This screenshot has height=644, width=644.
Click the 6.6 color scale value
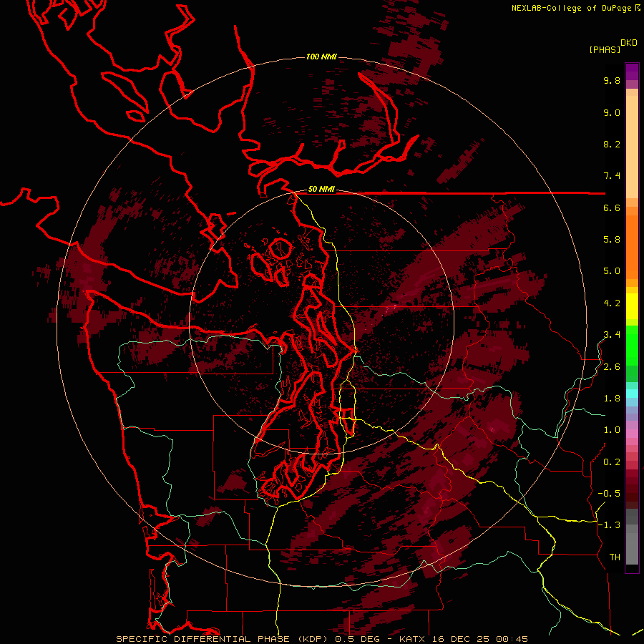[612, 208]
